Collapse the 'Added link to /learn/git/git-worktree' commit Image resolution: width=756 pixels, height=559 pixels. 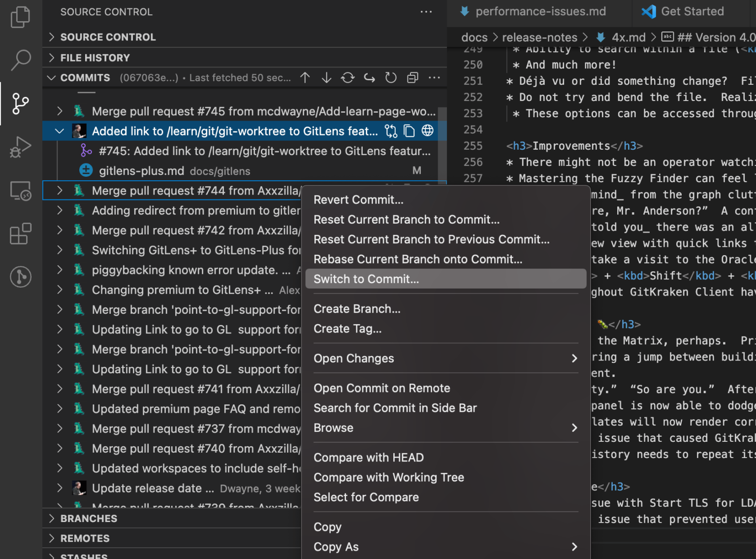(59, 131)
